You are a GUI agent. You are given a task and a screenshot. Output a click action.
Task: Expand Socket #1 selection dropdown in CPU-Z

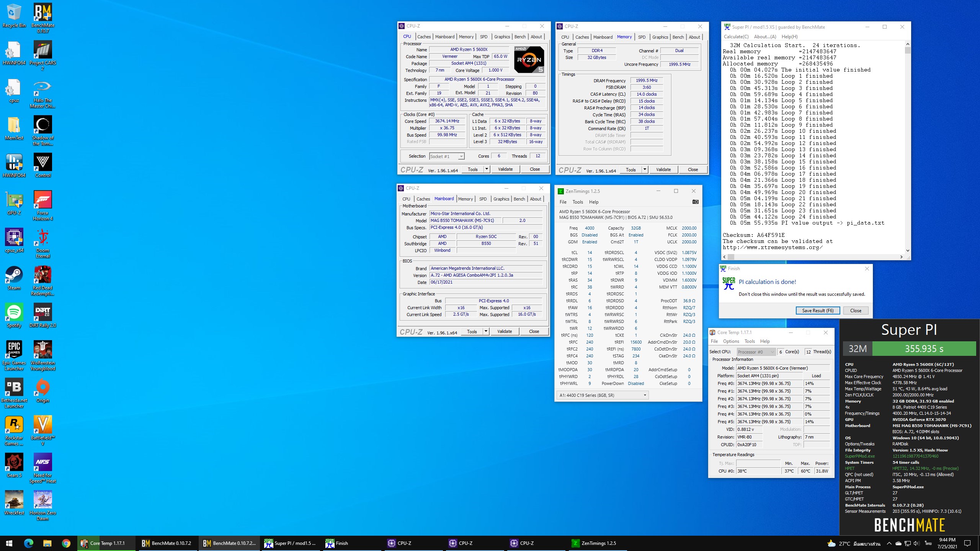coord(461,156)
